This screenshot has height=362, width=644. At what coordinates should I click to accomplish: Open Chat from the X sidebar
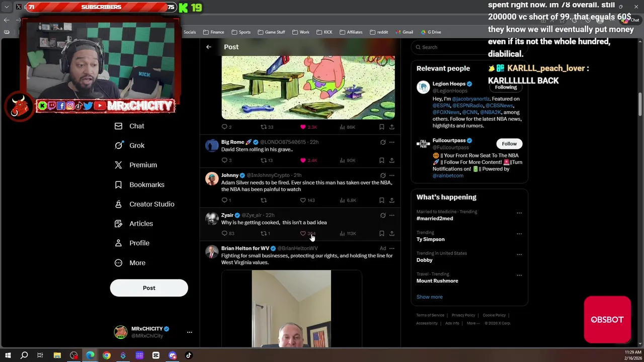(x=129, y=126)
